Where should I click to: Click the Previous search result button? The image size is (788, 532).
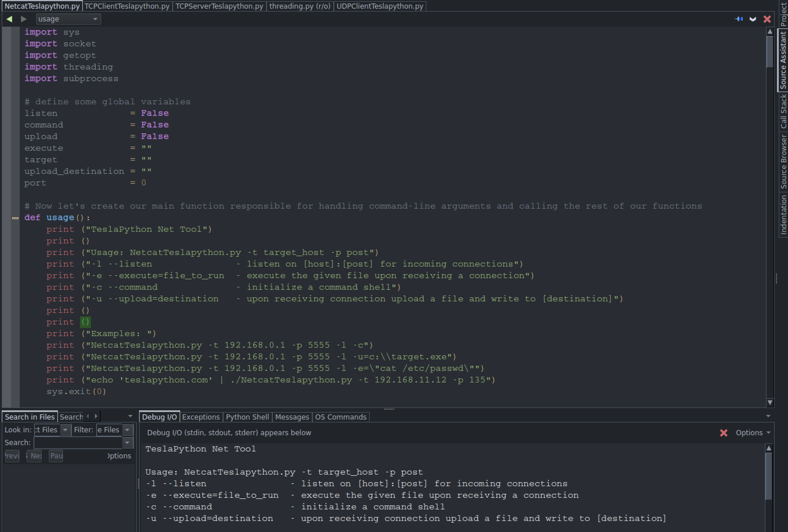12,456
